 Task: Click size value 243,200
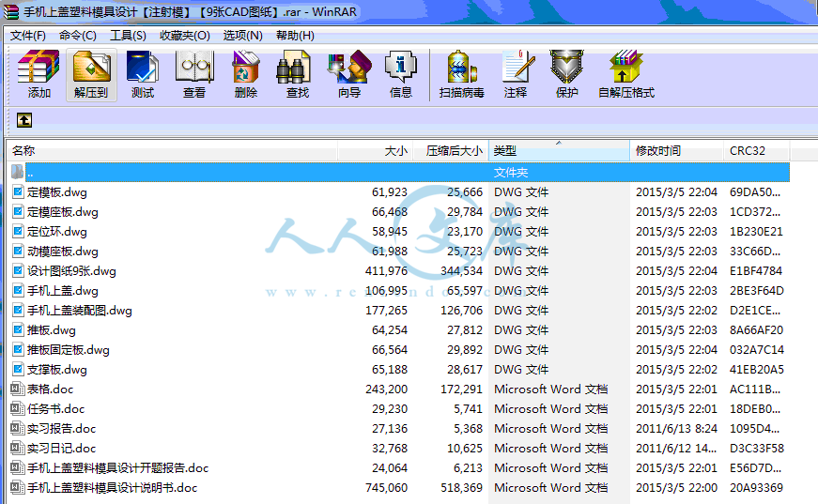pos(386,389)
